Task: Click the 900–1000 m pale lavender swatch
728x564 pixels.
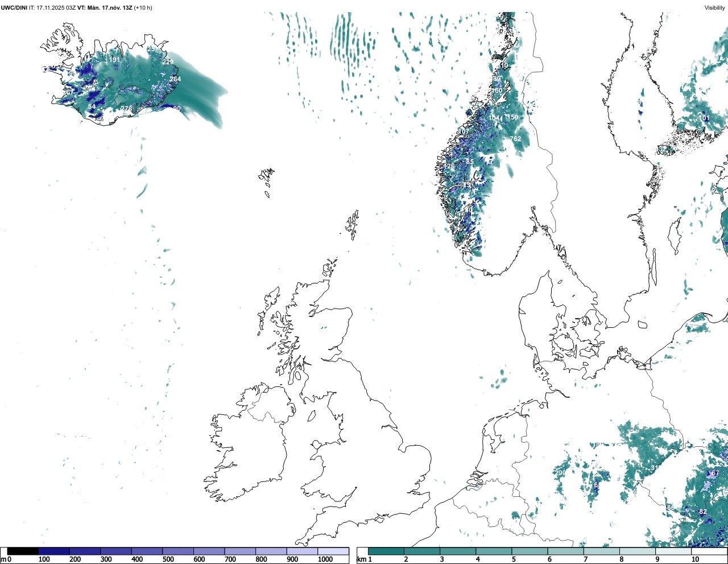Action: [302, 551]
